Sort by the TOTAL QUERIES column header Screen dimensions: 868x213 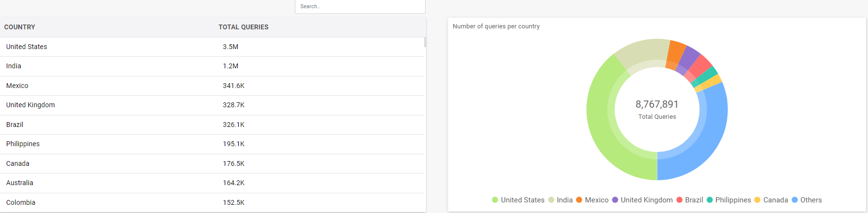(243, 27)
